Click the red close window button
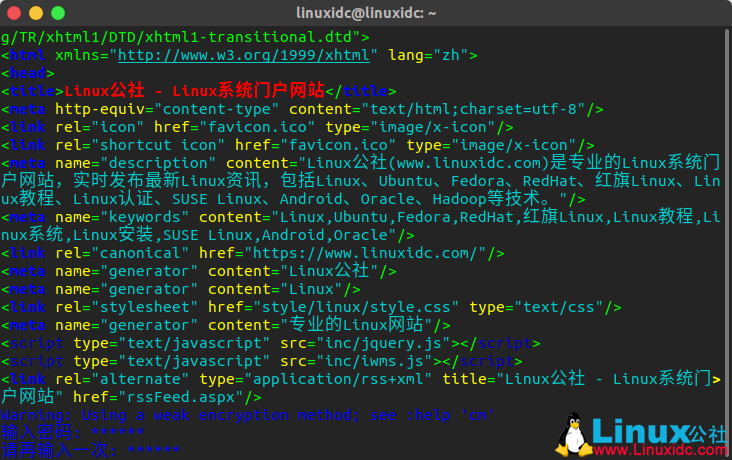 [14, 13]
